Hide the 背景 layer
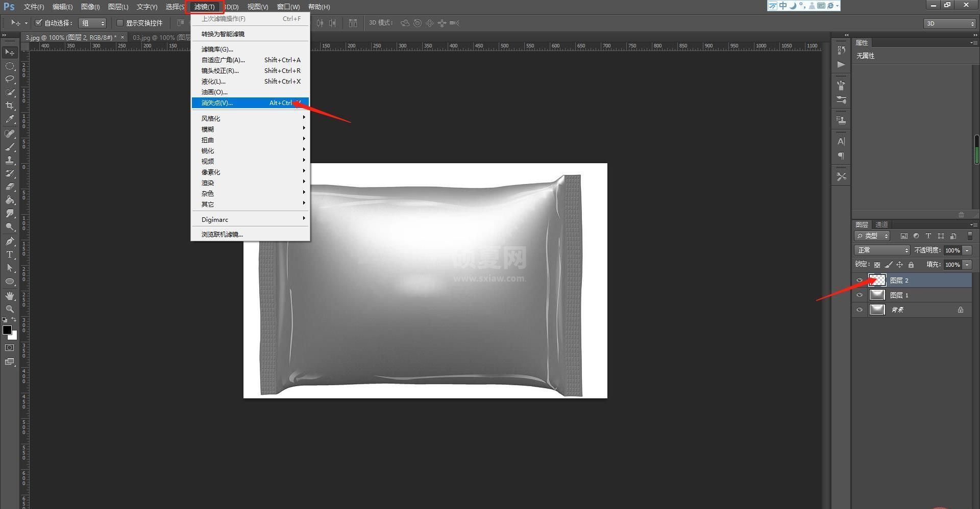The image size is (980, 509). tap(860, 310)
